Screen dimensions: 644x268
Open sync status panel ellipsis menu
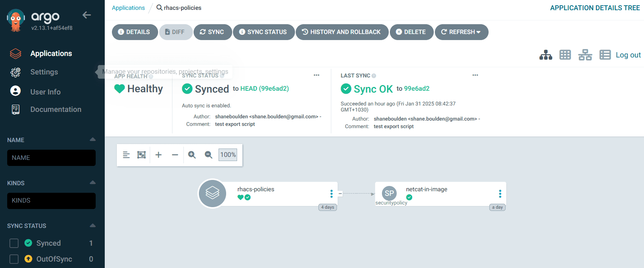[317, 75]
